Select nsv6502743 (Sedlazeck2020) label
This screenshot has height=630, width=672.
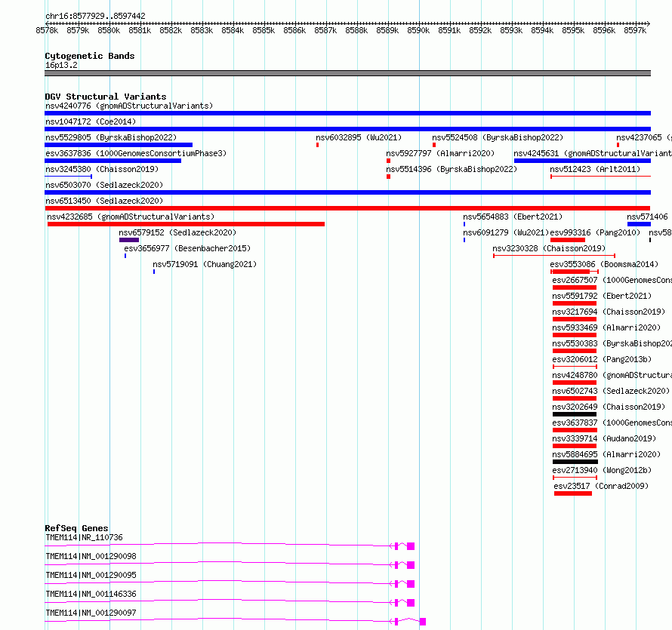pos(611,391)
